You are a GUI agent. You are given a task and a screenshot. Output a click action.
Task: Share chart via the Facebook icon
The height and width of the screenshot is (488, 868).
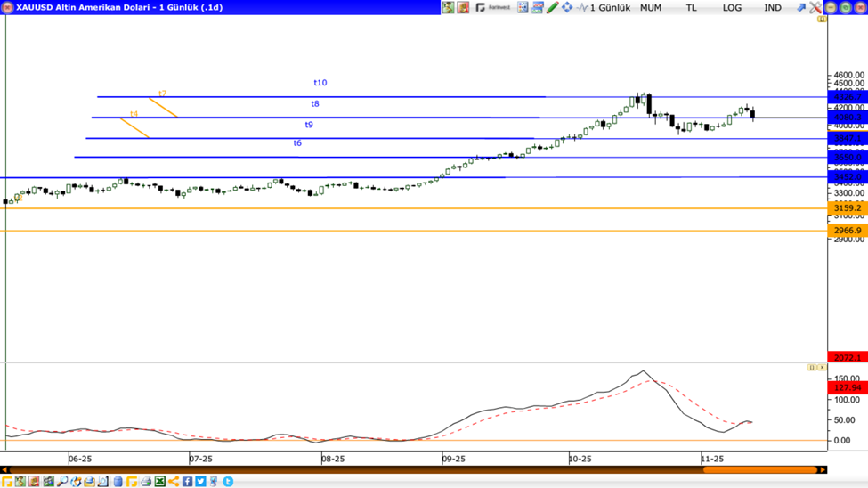187,481
